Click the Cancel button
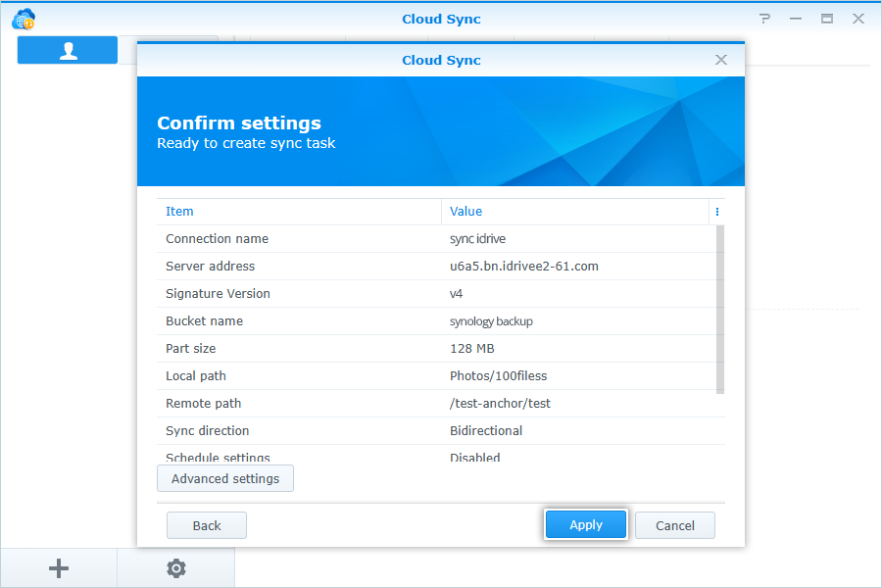This screenshot has width=882, height=588. [x=675, y=525]
